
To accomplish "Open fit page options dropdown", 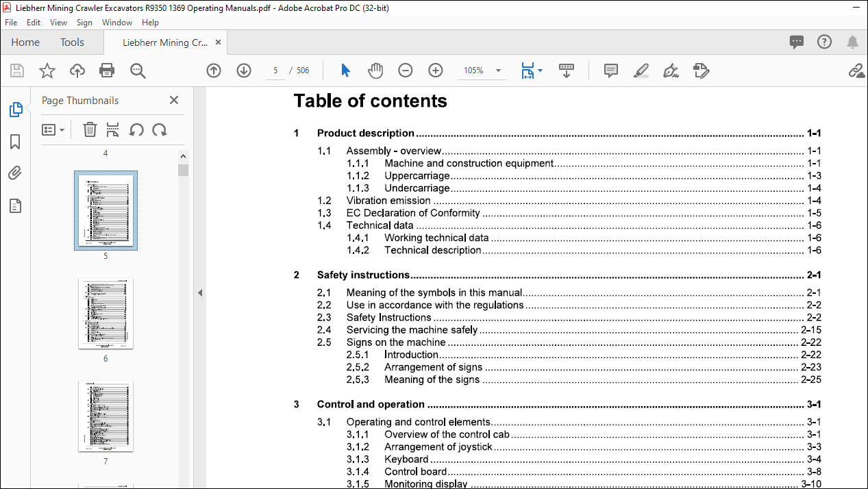I will coord(531,71).
